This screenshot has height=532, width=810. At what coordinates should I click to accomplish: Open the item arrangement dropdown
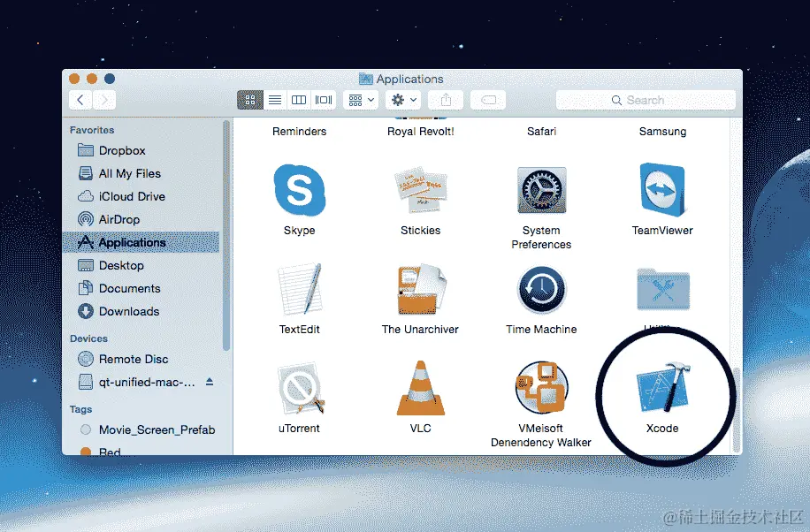361,100
